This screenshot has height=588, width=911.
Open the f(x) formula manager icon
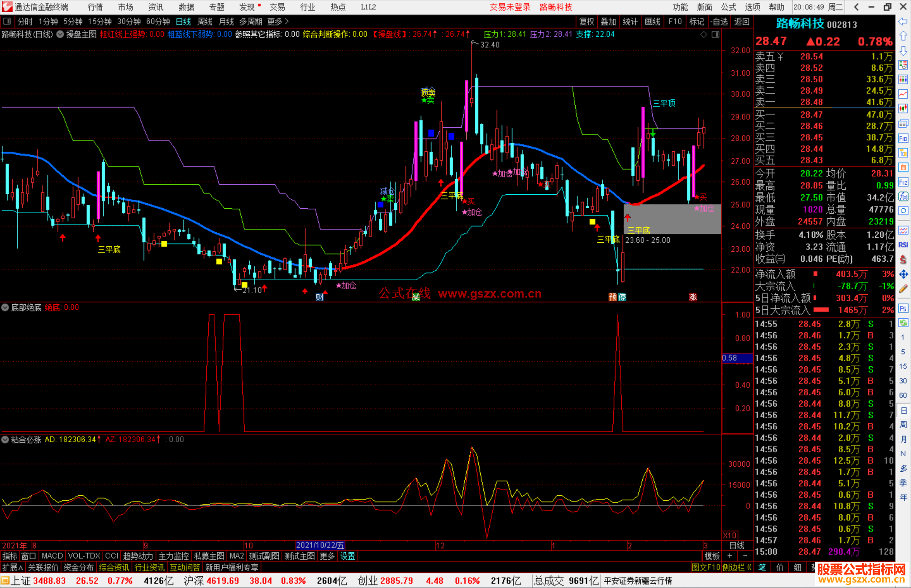coord(903,196)
